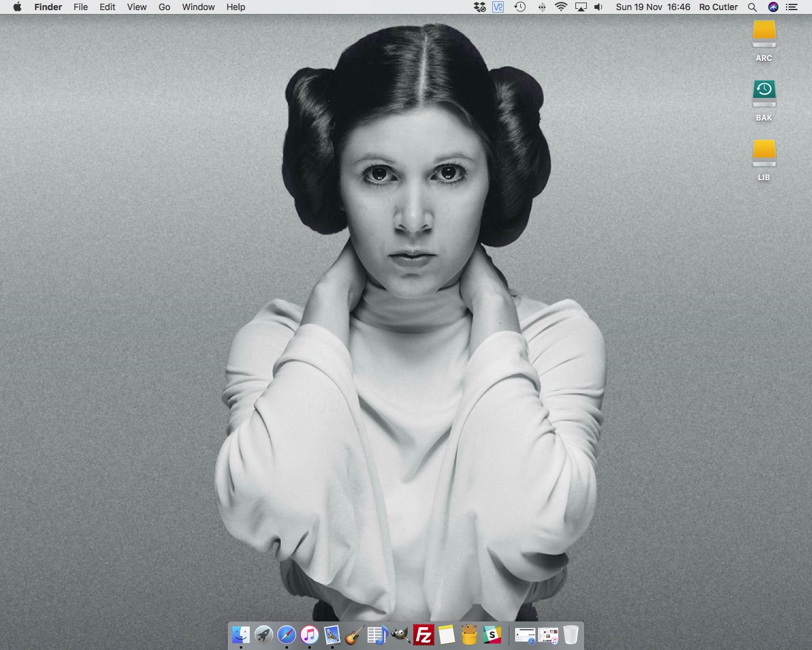Launch GIMP from the Dock

[x=400, y=634]
